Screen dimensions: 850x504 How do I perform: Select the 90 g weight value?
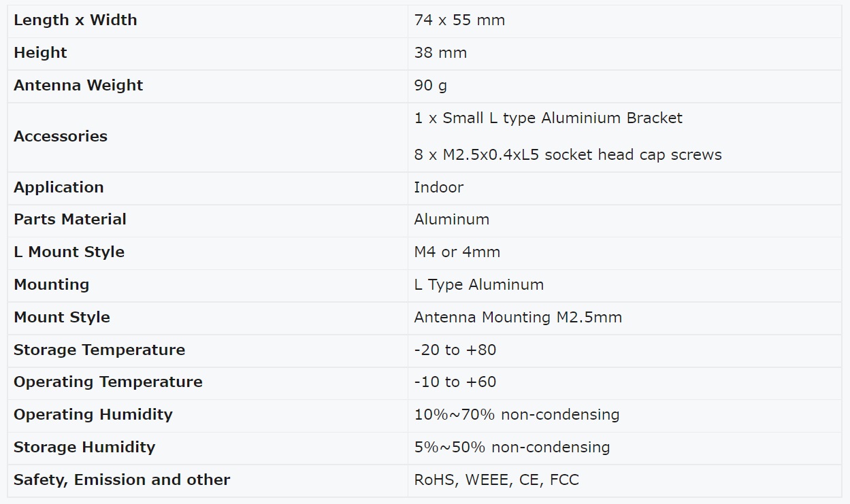coord(430,86)
